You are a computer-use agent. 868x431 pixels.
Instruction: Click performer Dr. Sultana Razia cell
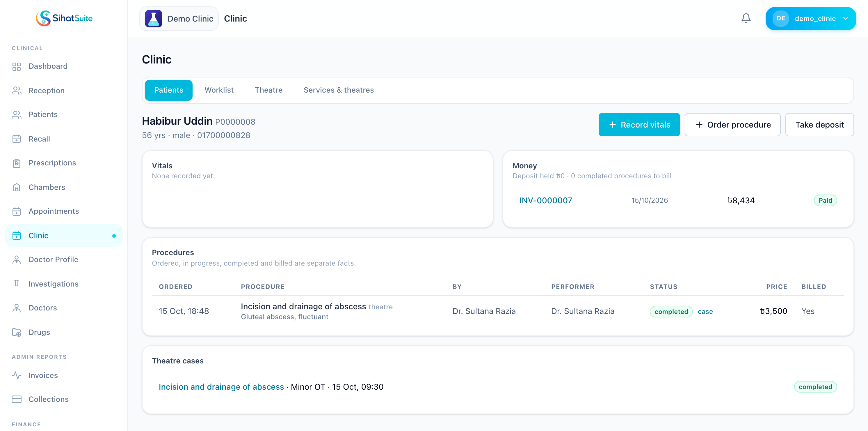pyautogui.click(x=583, y=311)
